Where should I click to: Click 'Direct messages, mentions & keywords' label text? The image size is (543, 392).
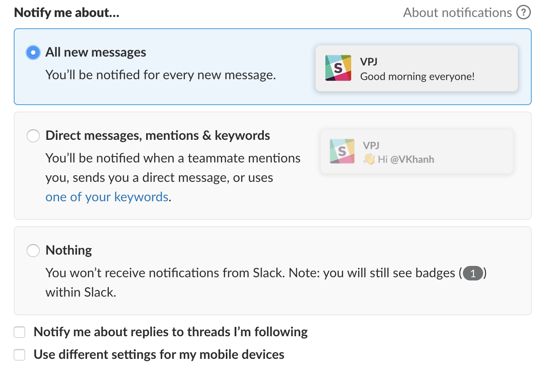point(157,136)
